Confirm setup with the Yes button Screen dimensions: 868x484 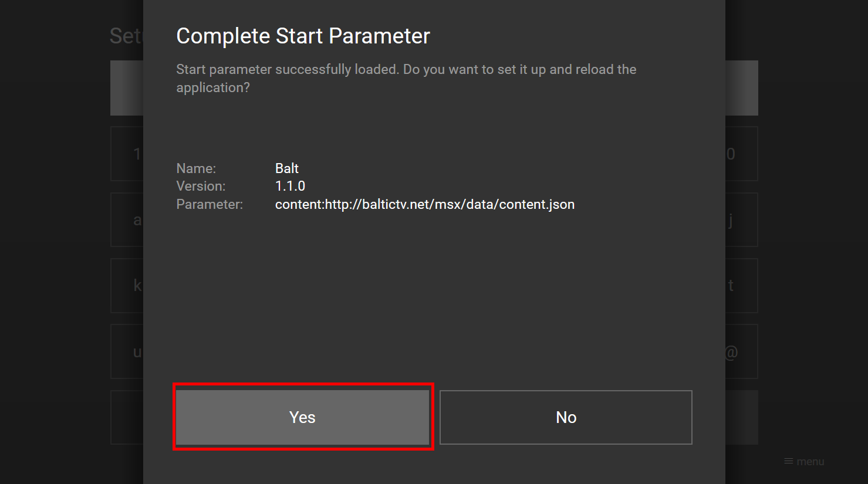coord(302,417)
